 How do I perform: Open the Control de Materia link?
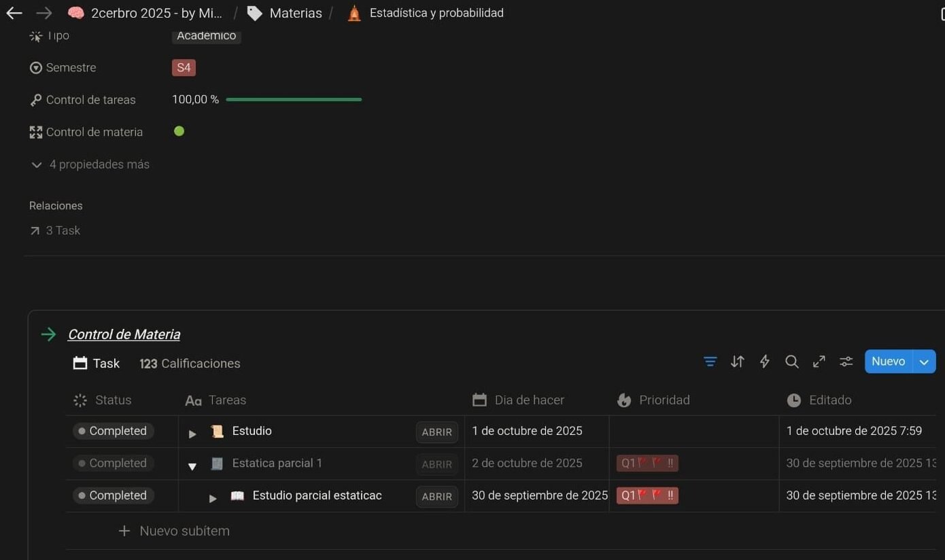click(x=124, y=334)
